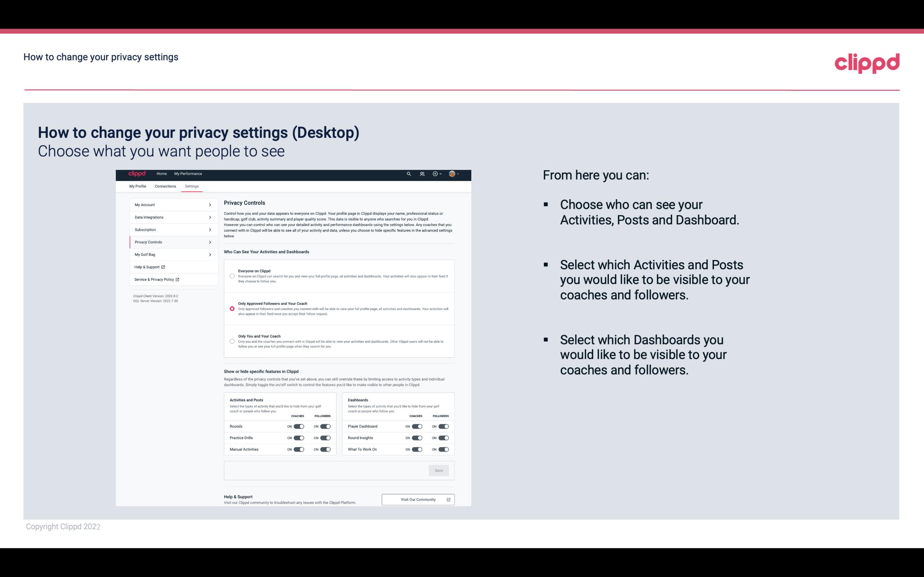This screenshot has height=577, width=924.
Task: Click the Save button on privacy settings
Action: (x=439, y=470)
